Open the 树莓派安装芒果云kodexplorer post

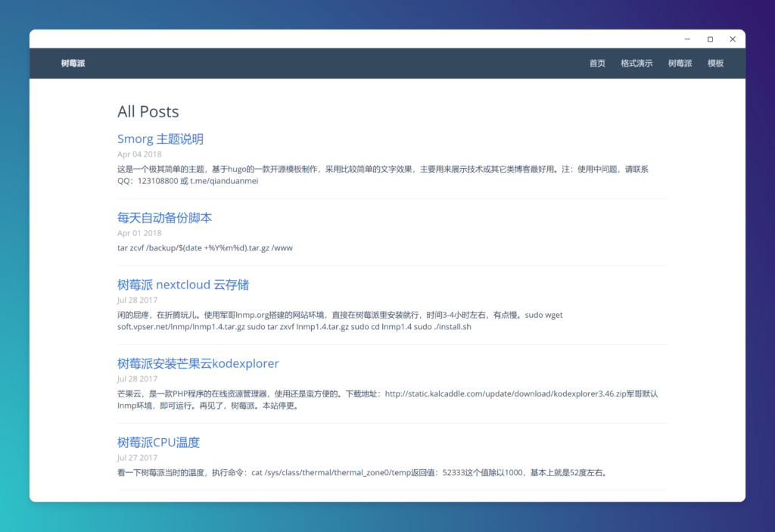click(198, 363)
